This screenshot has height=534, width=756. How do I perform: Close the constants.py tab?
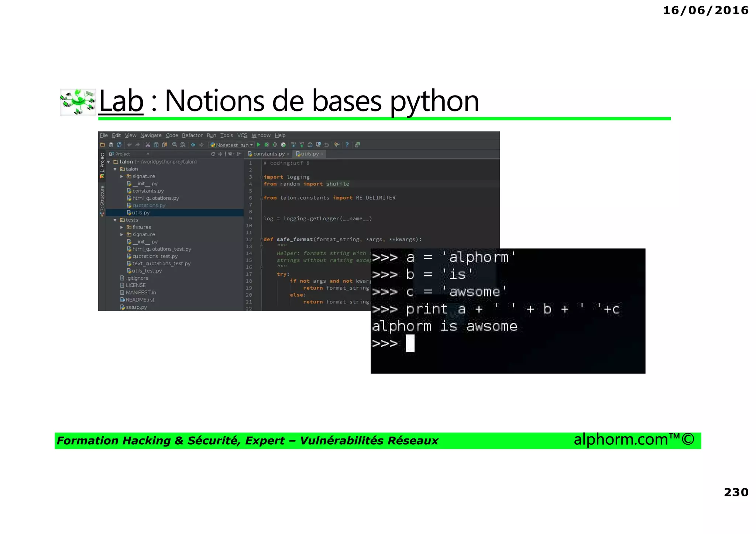tap(288, 154)
